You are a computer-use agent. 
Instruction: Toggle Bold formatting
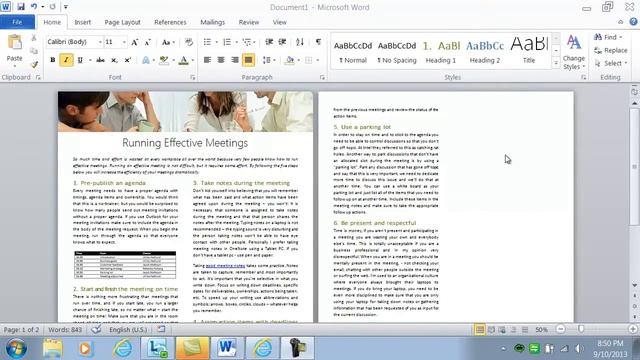click(53, 60)
